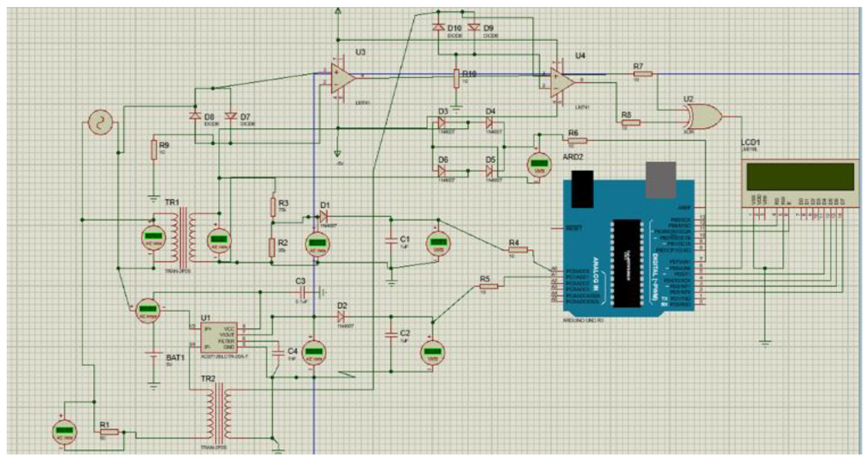Select diode D2 symbol

click(x=341, y=316)
